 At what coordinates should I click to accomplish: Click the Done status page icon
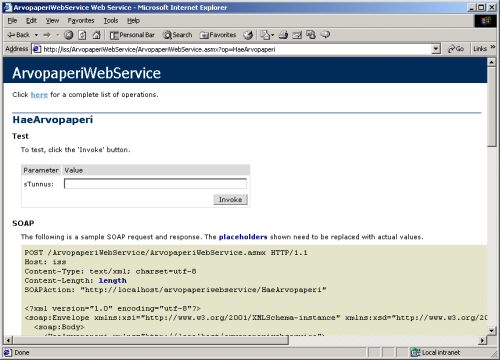click(8, 352)
